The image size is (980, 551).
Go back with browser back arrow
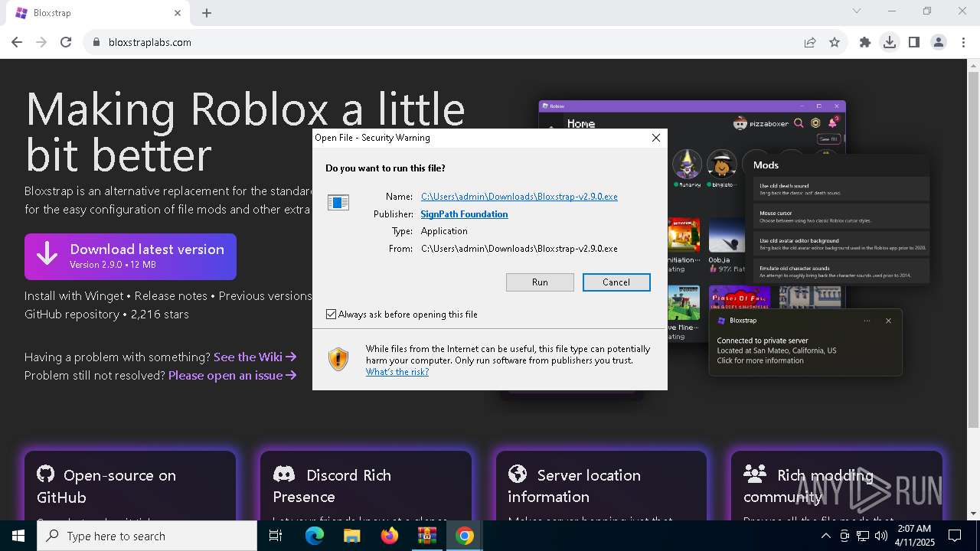click(x=17, y=42)
